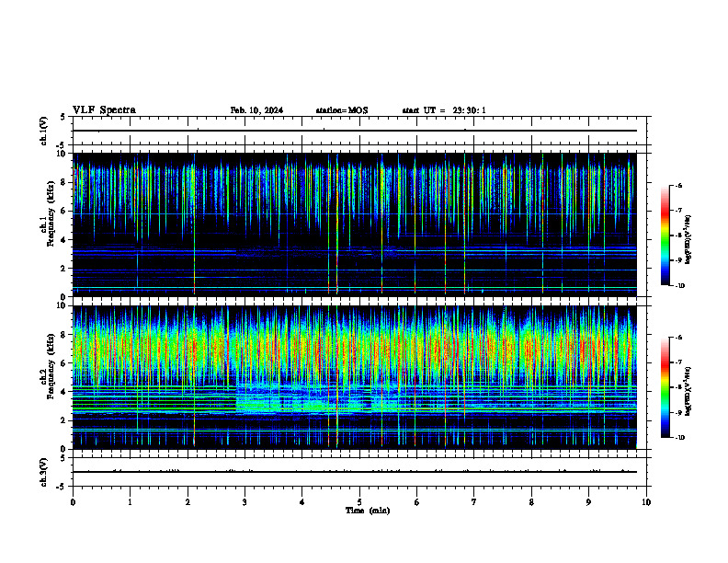Click the ch.3(V) axis label
This screenshot has height=563, width=728.
[x=44, y=472]
